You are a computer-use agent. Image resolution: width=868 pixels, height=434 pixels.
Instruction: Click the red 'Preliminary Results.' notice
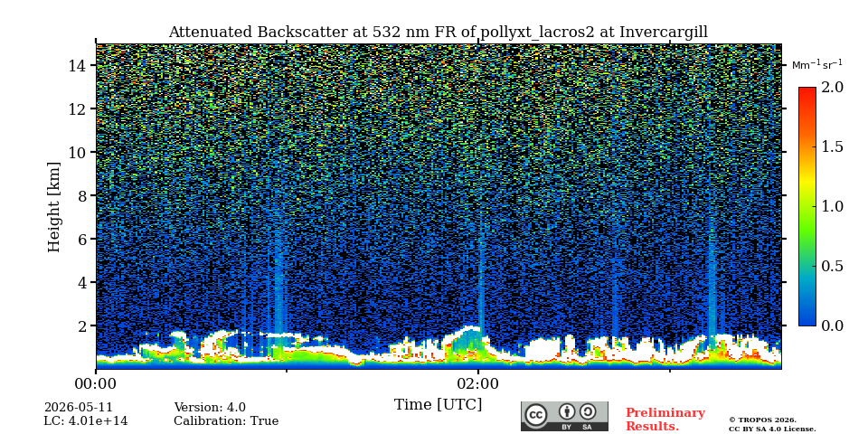point(665,420)
